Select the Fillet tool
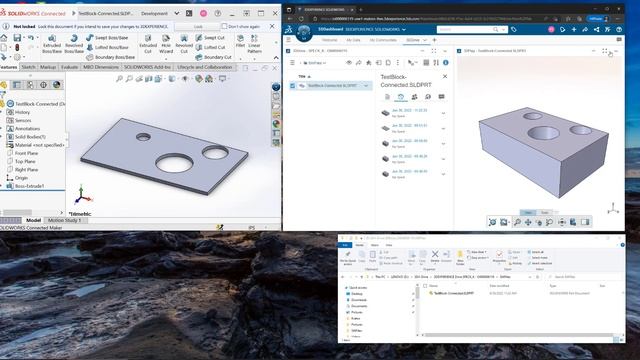This screenshot has height=360, width=640. (240, 41)
